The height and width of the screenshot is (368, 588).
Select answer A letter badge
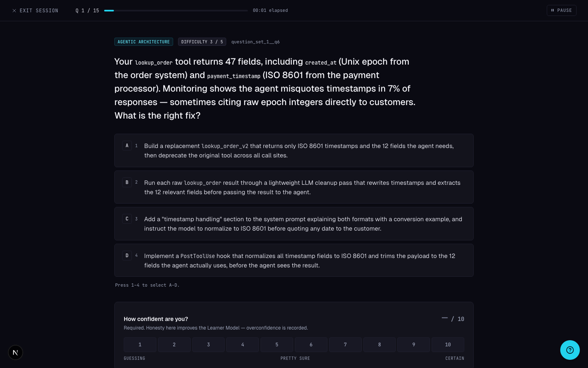point(127,146)
